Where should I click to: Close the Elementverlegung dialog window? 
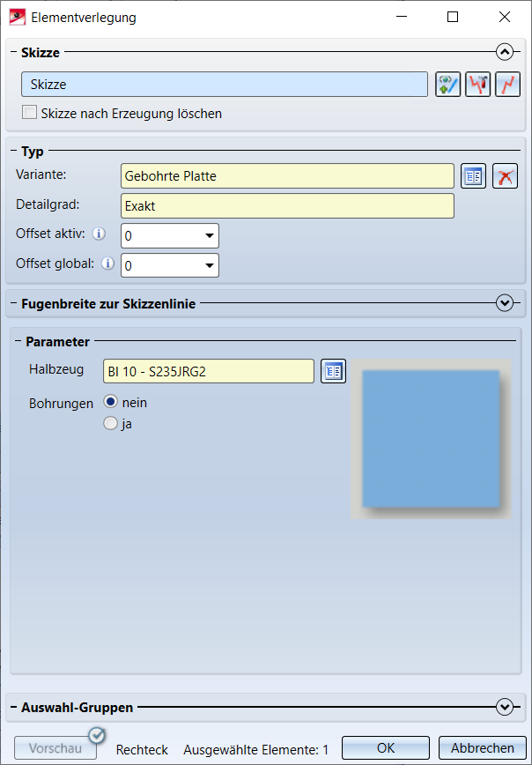[x=505, y=17]
